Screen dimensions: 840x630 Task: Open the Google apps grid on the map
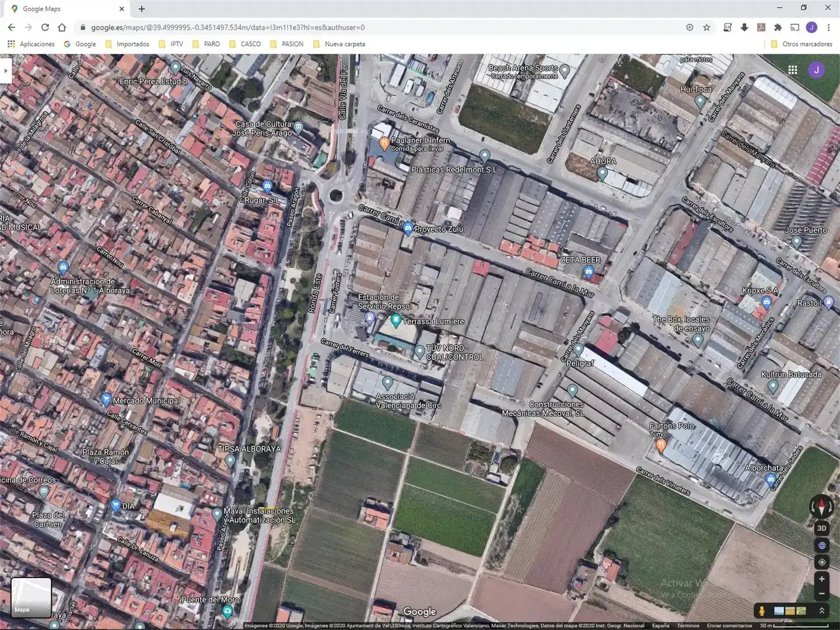tap(792, 70)
